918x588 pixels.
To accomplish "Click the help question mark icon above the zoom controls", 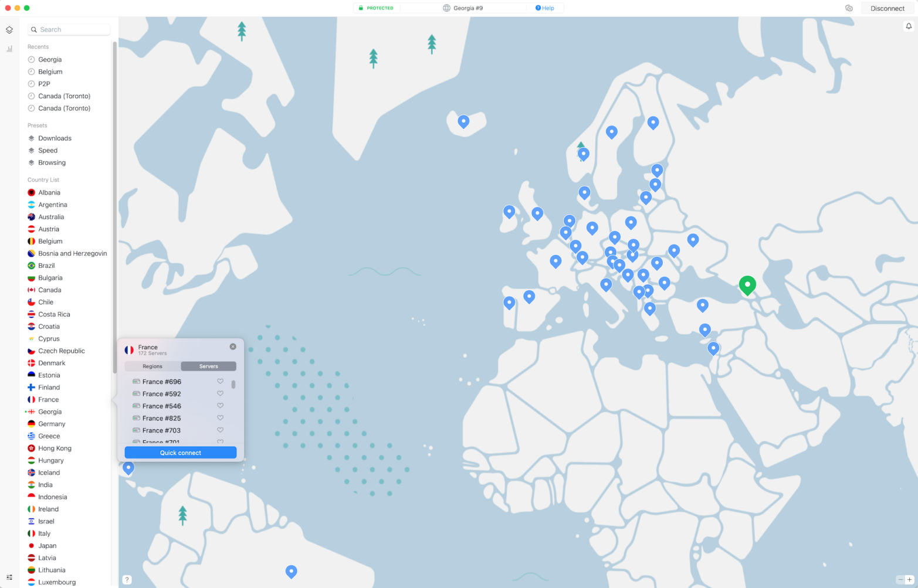I will (127, 579).
